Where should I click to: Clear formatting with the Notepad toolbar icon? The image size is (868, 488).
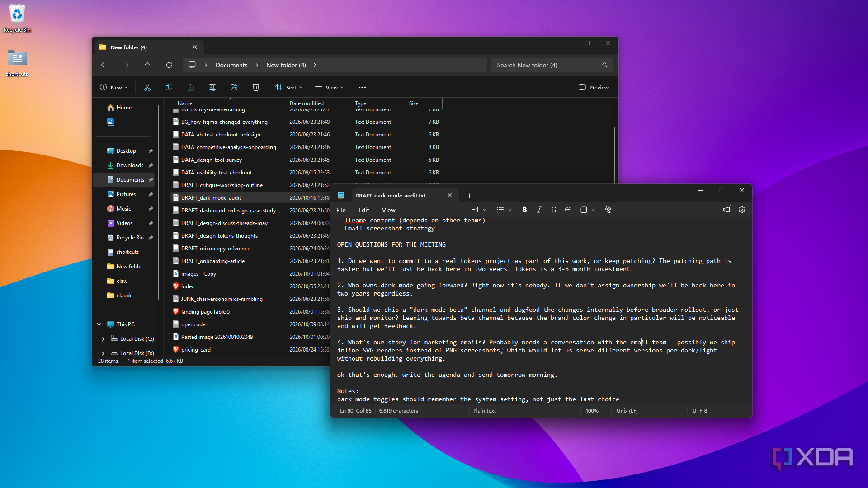point(608,210)
